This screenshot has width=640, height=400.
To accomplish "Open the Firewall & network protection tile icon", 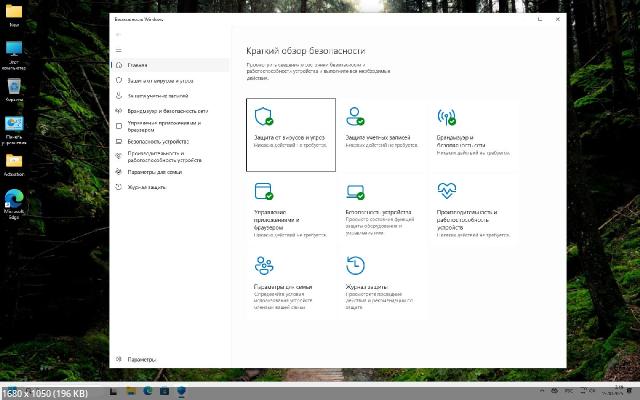I will (446, 117).
